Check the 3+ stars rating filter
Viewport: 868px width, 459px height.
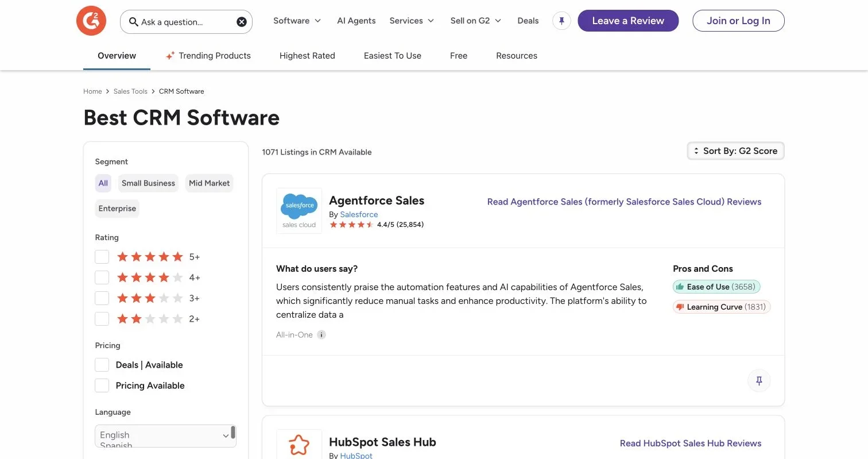coord(102,298)
